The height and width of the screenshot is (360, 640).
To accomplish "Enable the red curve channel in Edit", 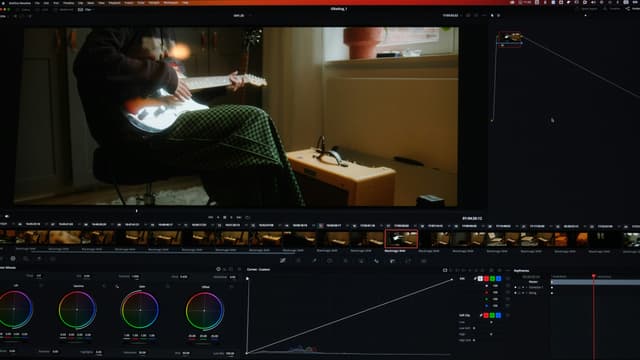I will 486,278.
